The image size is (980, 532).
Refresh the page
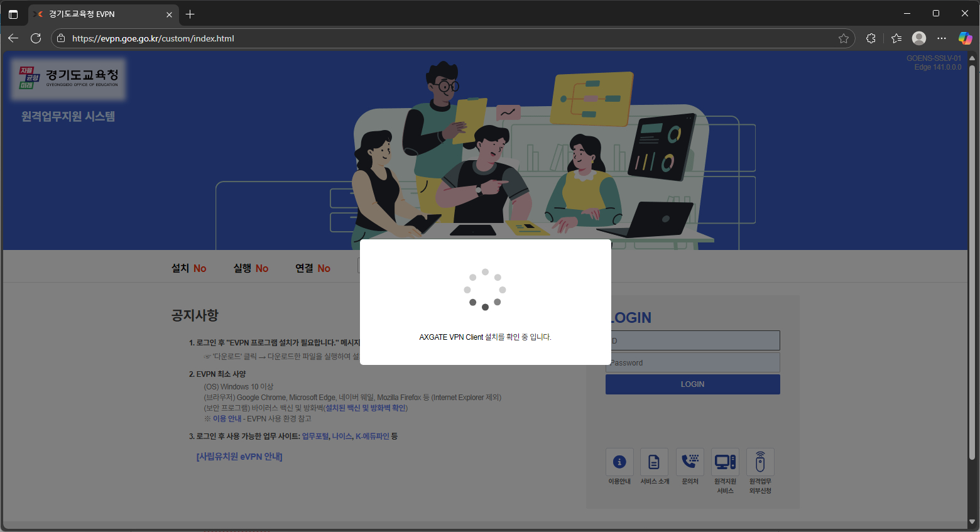(x=36, y=38)
